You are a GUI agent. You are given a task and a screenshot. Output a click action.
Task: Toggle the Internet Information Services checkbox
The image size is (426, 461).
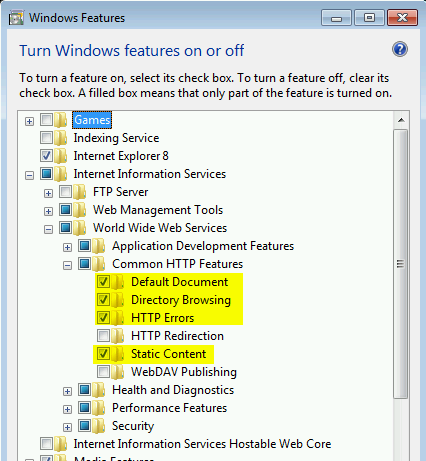[46, 173]
